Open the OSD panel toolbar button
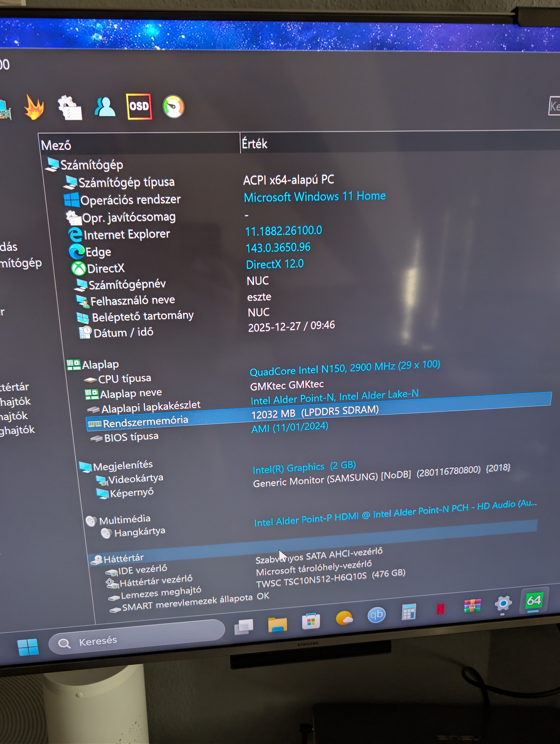 coord(139,106)
